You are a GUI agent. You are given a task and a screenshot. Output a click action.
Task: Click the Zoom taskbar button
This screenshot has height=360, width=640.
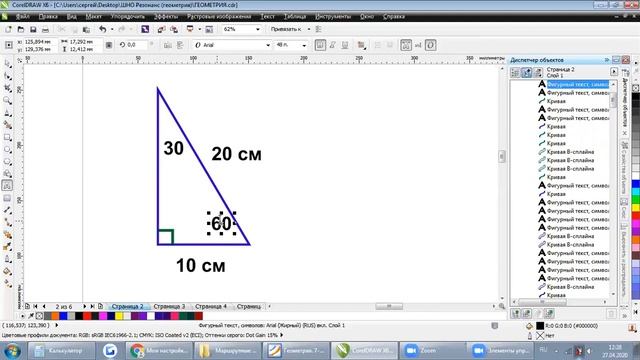[432, 351]
